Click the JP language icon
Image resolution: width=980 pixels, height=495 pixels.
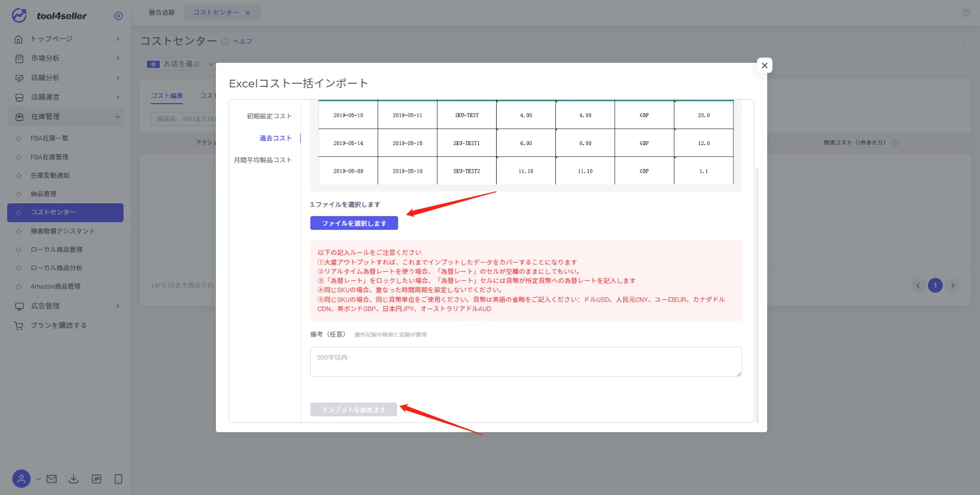[96, 479]
